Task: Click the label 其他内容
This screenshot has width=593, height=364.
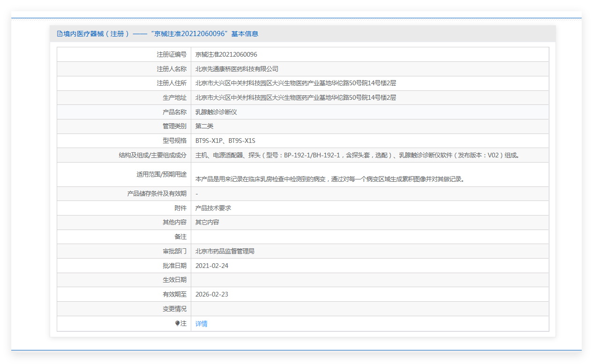Action: [174, 222]
